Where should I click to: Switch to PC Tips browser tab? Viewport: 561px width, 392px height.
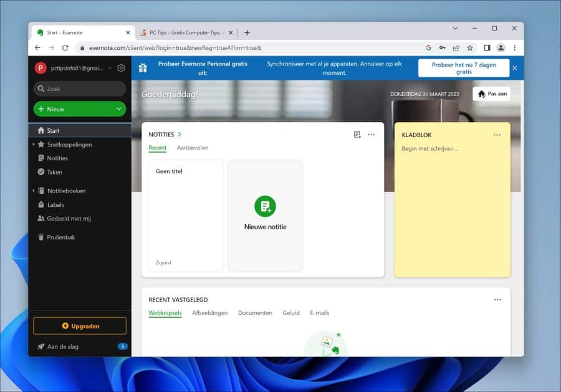(186, 32)
